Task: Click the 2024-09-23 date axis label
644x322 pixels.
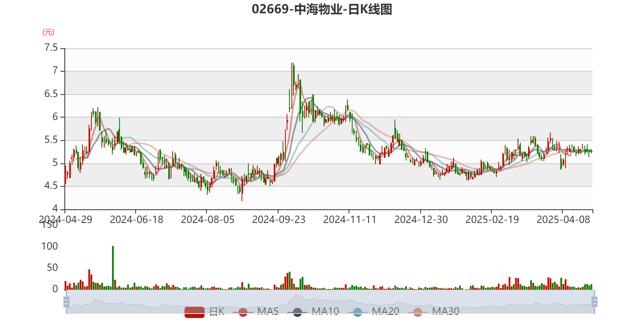Action: pos(279,219)
